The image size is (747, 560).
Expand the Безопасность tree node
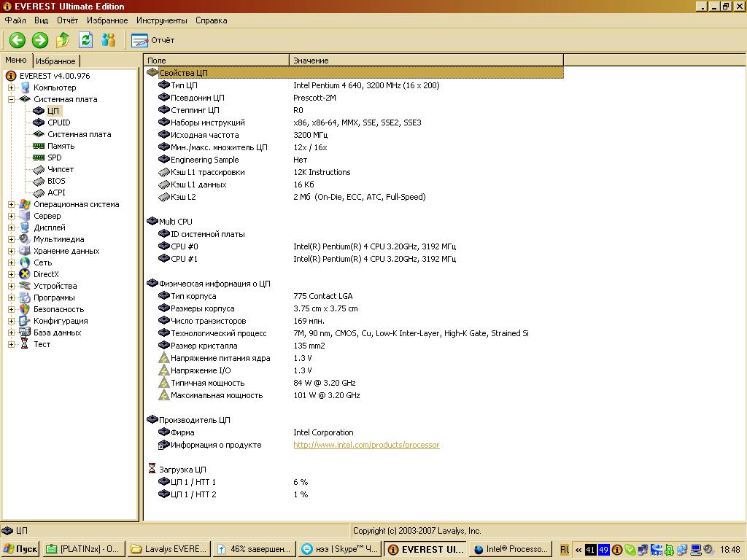coord(11,309)
